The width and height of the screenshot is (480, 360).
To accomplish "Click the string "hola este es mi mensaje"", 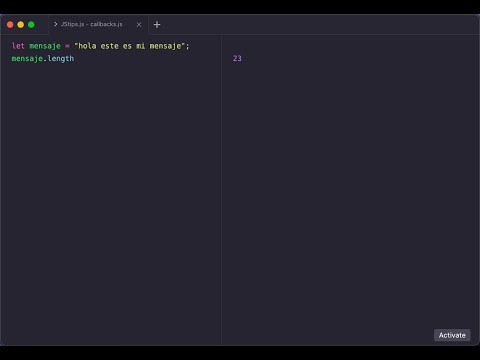I will point(129,46).
